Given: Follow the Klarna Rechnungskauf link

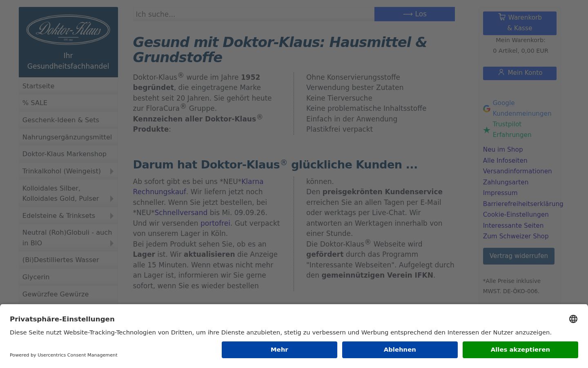Looking at the screenshot, I should [x=198, y=186].
